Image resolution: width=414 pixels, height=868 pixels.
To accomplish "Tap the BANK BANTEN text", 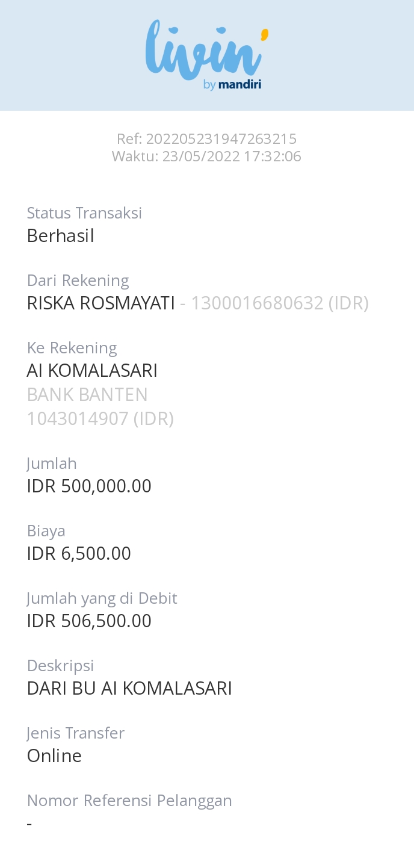I will click(87, 395).
